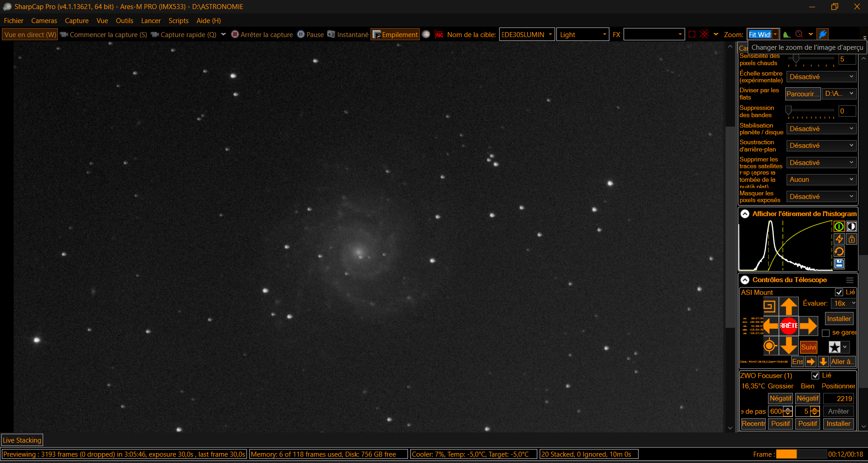The height and width of the screenshot is (463, 868).
Task: Open the Fichier menu
Action: point(14,21)
